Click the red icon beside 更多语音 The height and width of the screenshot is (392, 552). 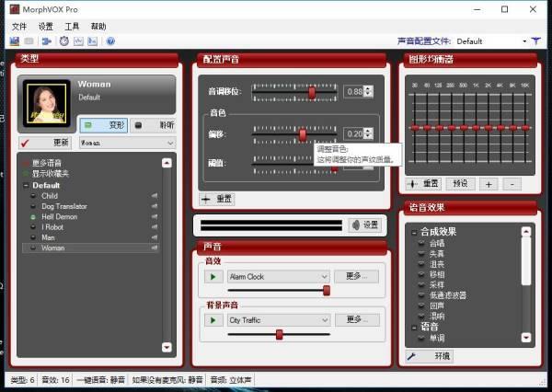point(26,163)
